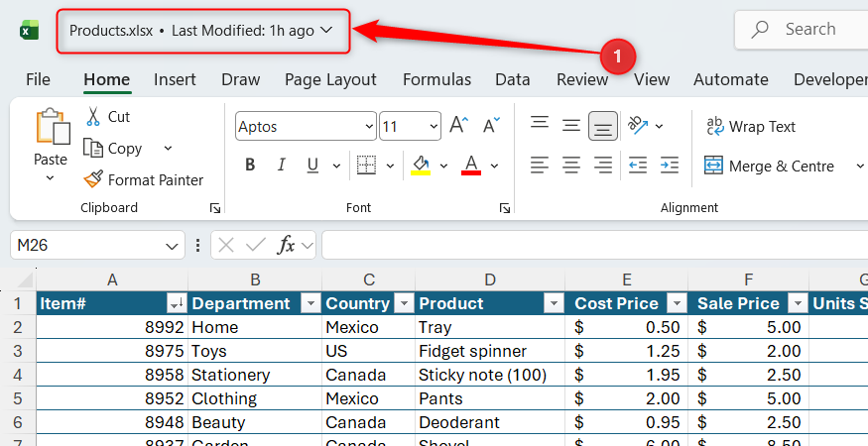Image resolution: width=868 pixels, height=446 pixels.
Task: Open Sale Price column filter button
Action: tap(799, 304)
